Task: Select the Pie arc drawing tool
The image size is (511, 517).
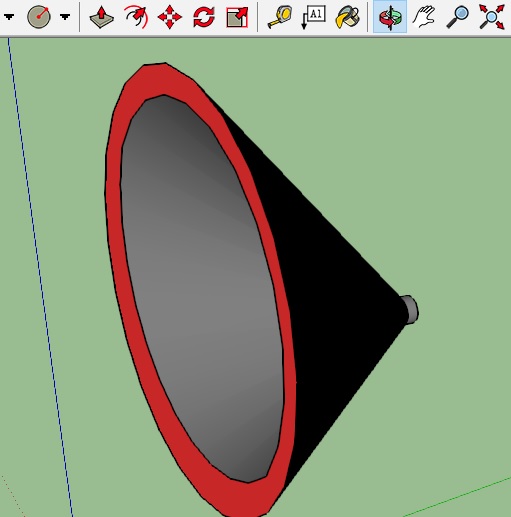Action: pyautogui.click(x=39, y=16)
